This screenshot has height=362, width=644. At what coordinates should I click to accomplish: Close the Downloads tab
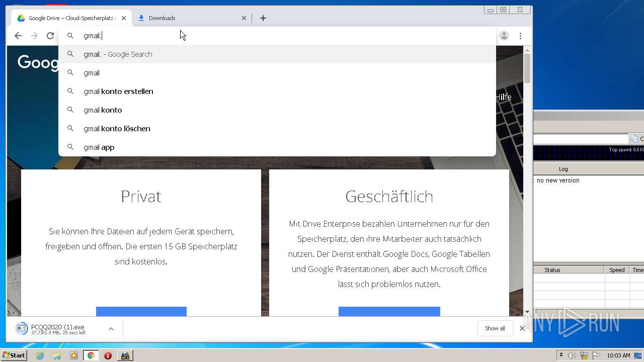pos(244,18)
